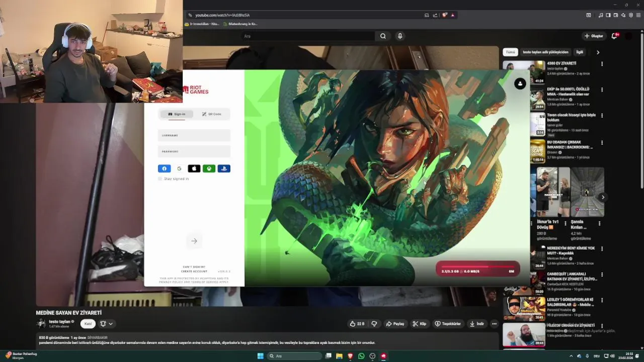Click the Paylaş share button
644x362 pixels.
click(395, 324)
